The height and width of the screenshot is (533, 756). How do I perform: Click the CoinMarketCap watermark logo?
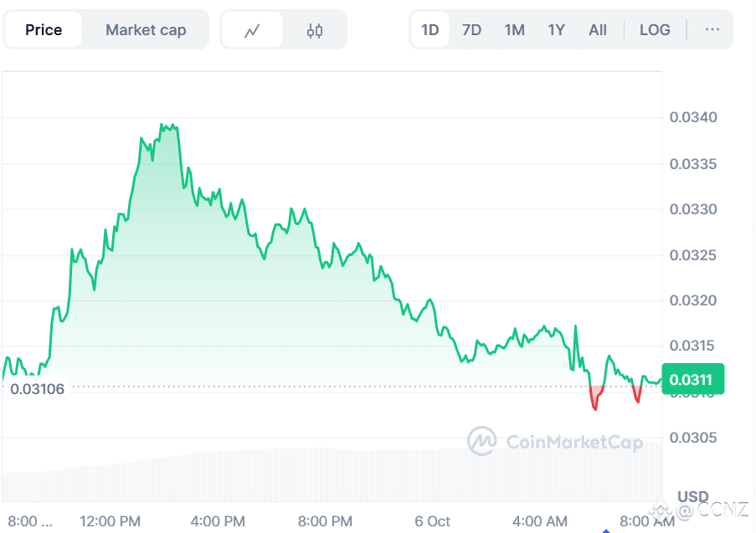point(555,440)
